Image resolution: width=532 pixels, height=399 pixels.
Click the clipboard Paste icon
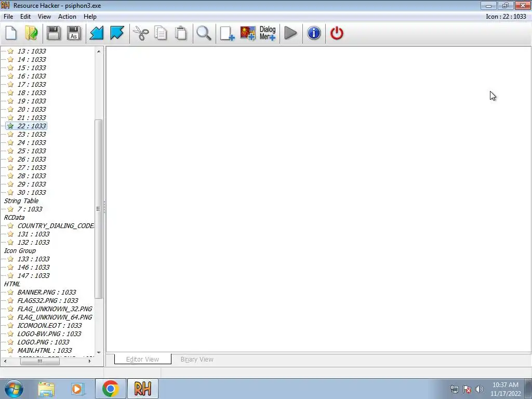pos(181,33)
